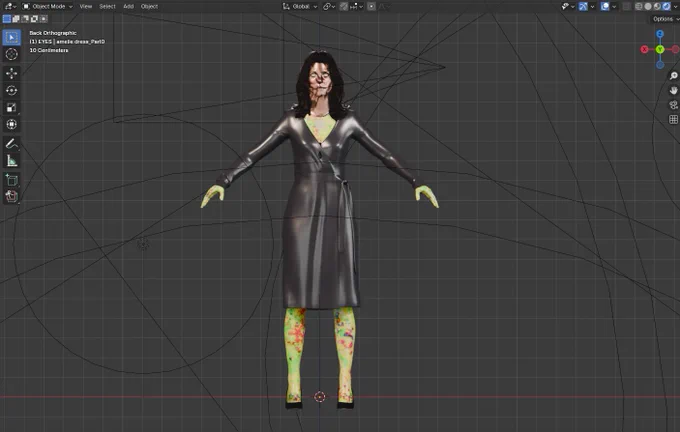Toggle snapping magnet button
The width and height of the screenshot is (680, 432).
pyautogui.click(x=344, y=6)
